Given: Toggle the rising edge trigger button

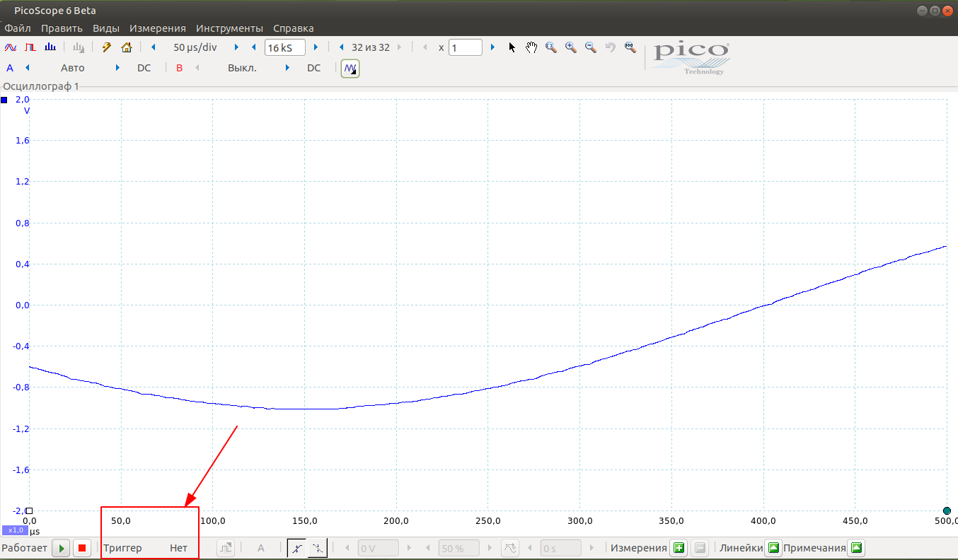Looking at the screenshot, I should (x=297, y=548).
